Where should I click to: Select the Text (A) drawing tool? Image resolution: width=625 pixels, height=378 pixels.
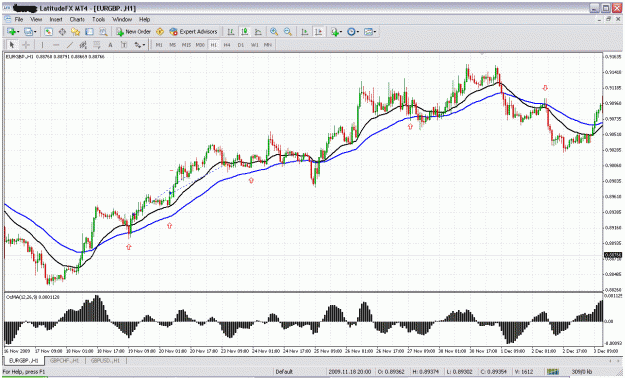point(110,45)
